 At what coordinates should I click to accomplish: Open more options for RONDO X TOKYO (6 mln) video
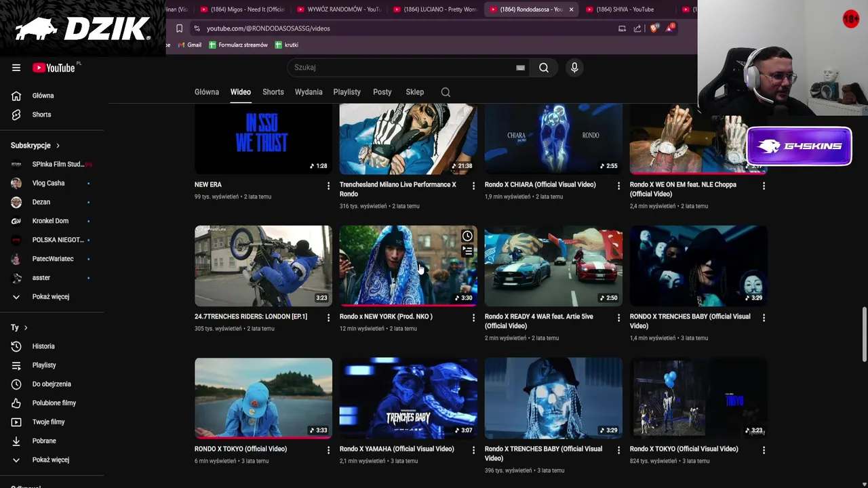click(328, 450)
